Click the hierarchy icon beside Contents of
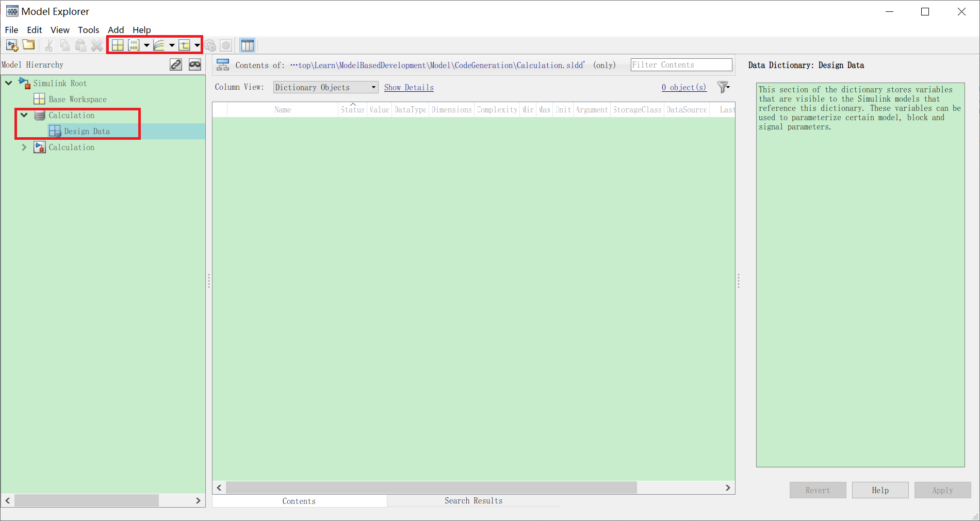This screenshot has width=980, height=521. [x=223, y=64]
